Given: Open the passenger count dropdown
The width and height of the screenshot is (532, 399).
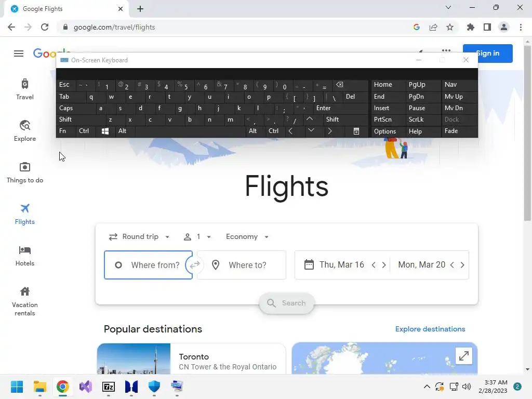Looking at the screenshot, I should pos(197,237).
